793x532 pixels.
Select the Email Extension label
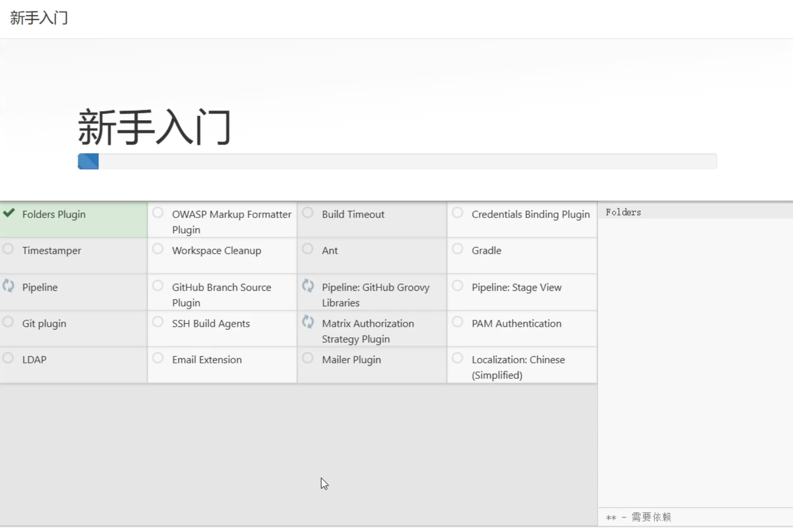click(x=207, y=360)
